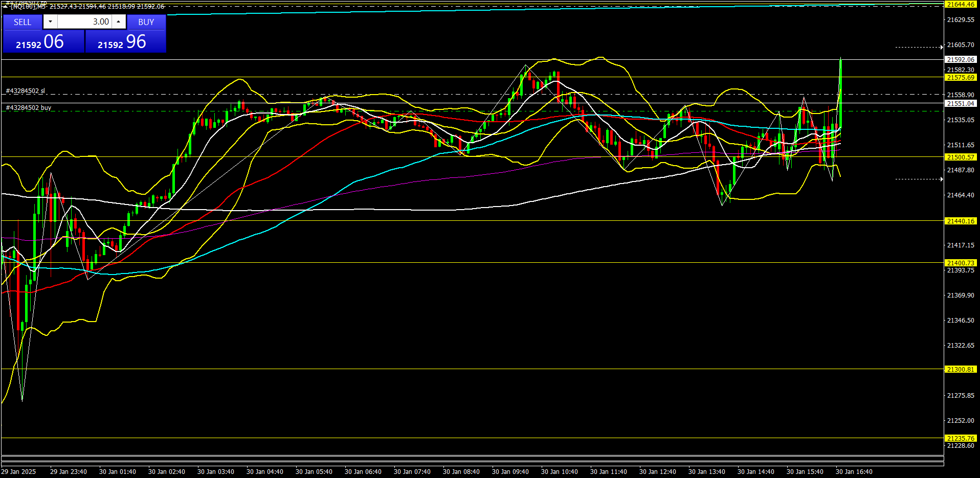The height and width of the screenshot is (478, 980).
Task: Click the white 21551.04 price tag
Action: [x=960, y=104]
